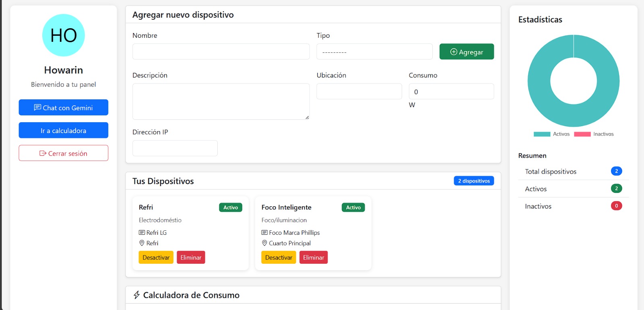Focus the Ubicación input field
This screenshot has height=310, width=644.
[359, 91]
